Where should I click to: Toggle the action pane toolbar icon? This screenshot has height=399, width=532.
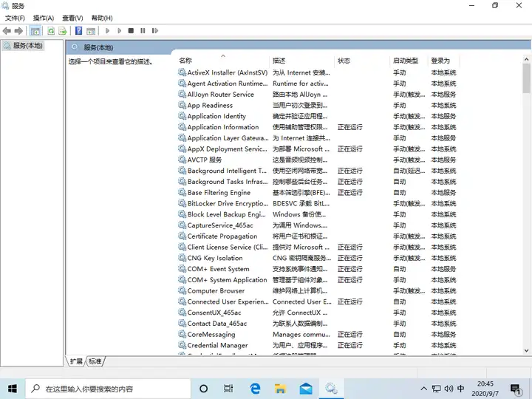tap(91, 31)
